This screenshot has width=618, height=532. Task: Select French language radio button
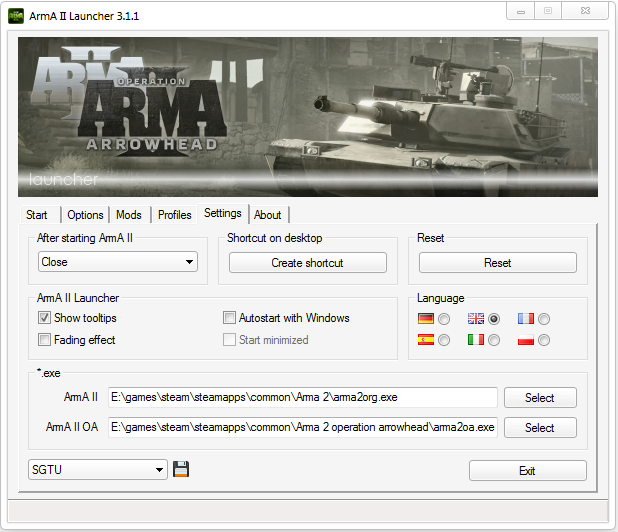(x=544, y=319)
